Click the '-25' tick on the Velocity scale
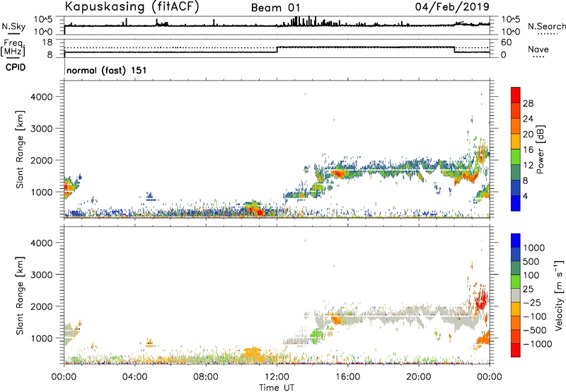 tap(532, 303)
